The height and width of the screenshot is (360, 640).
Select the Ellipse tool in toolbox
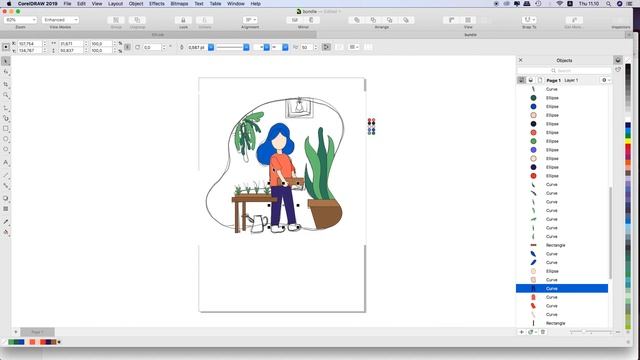6,139
